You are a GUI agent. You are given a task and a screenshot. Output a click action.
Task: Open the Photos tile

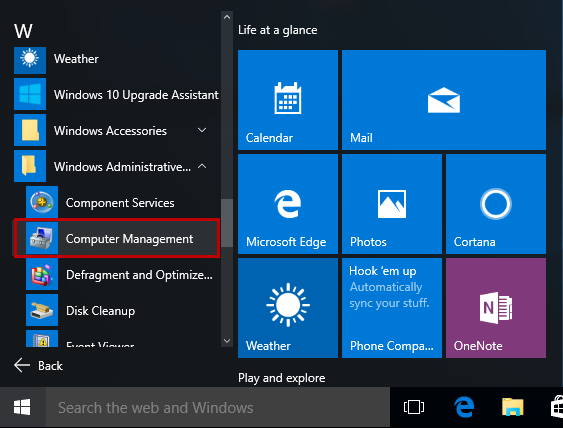pyautogui.click(x=392, y=204)
